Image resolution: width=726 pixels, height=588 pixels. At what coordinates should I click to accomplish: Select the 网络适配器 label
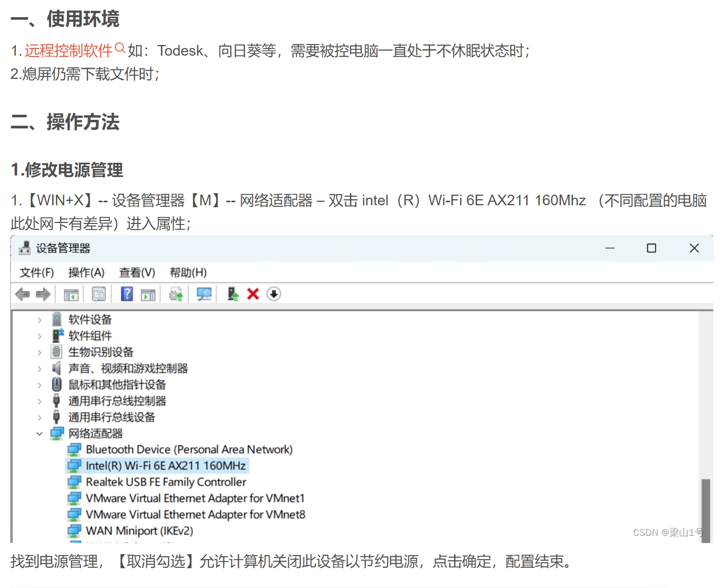click(x=96, y=433)
